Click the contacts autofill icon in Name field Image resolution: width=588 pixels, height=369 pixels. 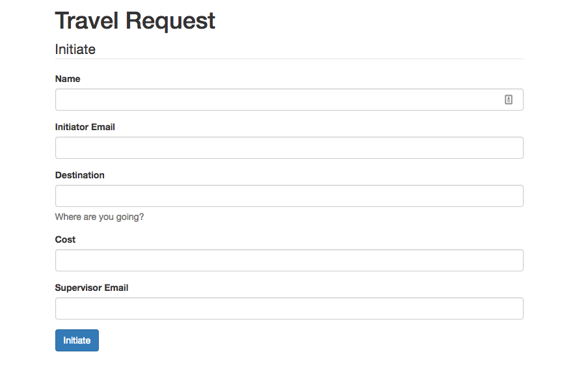[509, 100]
